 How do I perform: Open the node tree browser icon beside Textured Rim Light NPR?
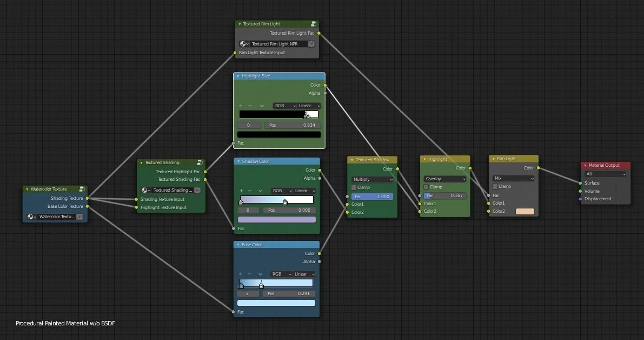[x=243, y=44]
